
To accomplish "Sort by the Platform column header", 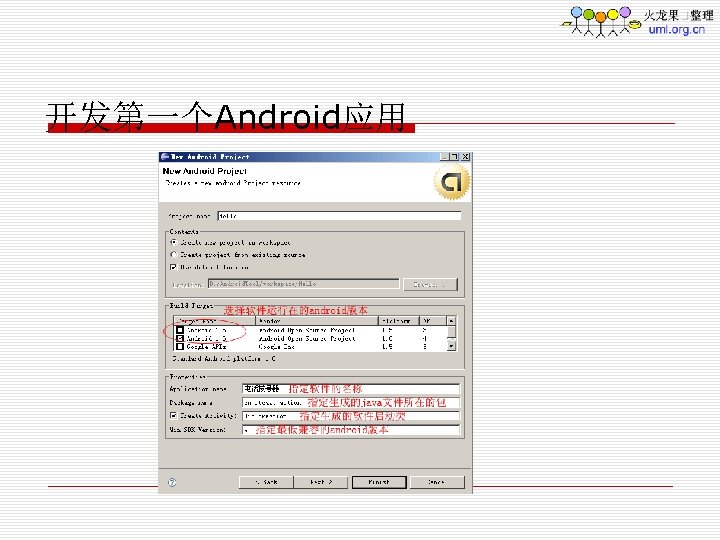I will (x=399, y=321).
